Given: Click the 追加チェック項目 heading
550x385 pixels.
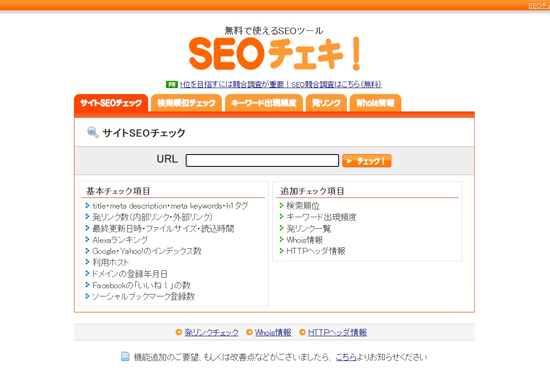Looking at the screenshot, I should 312,191.
